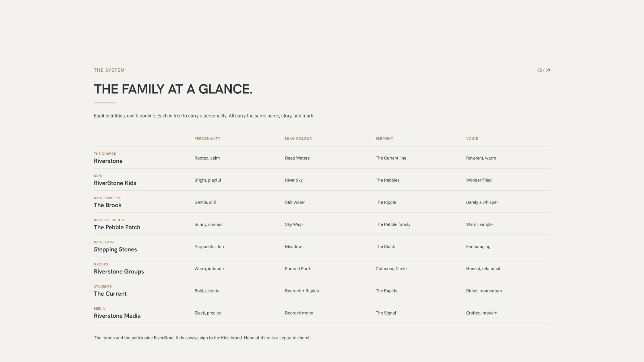Click the 'Still Water' cell

point(295,202)
